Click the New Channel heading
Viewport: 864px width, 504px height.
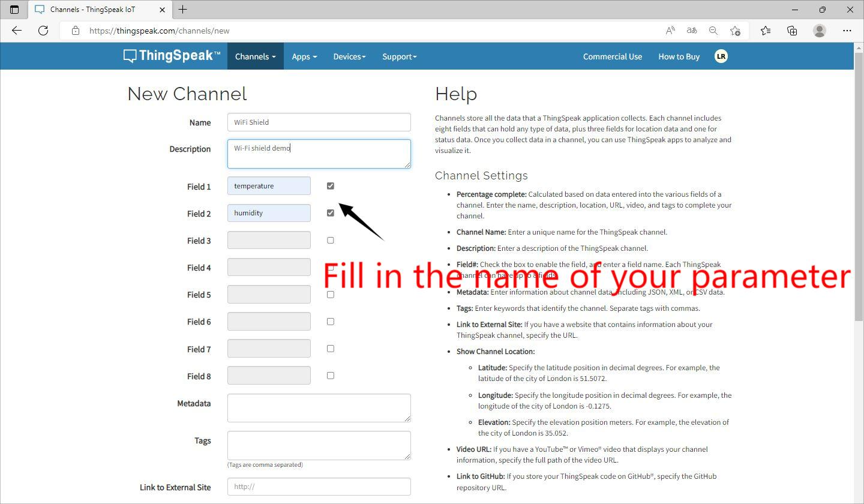click(x=187, y=94)
